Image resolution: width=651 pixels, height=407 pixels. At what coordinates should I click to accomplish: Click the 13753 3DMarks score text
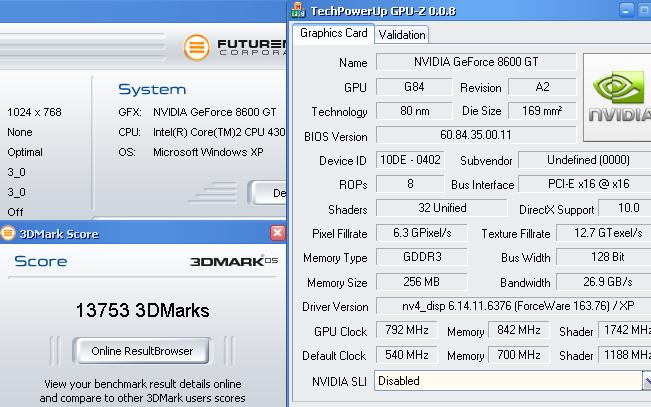[x=142, y=310]
